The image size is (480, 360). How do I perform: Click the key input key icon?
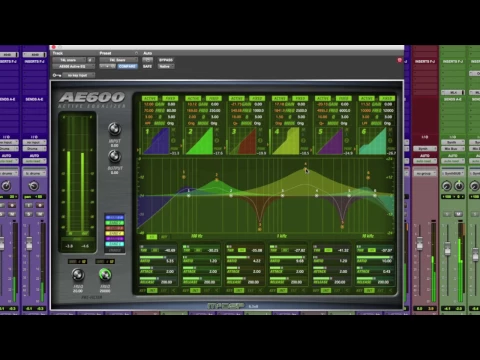click(x=57, y=75)
